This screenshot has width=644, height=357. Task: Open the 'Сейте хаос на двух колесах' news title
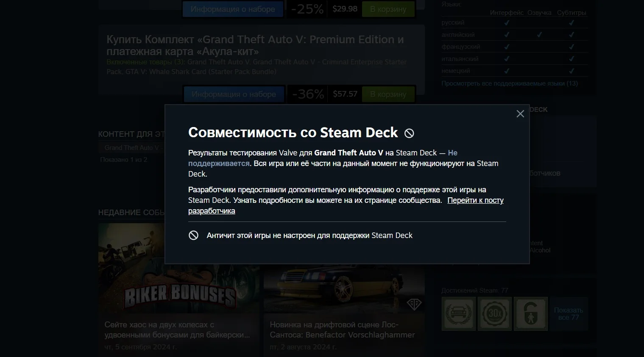coord(177,330)
